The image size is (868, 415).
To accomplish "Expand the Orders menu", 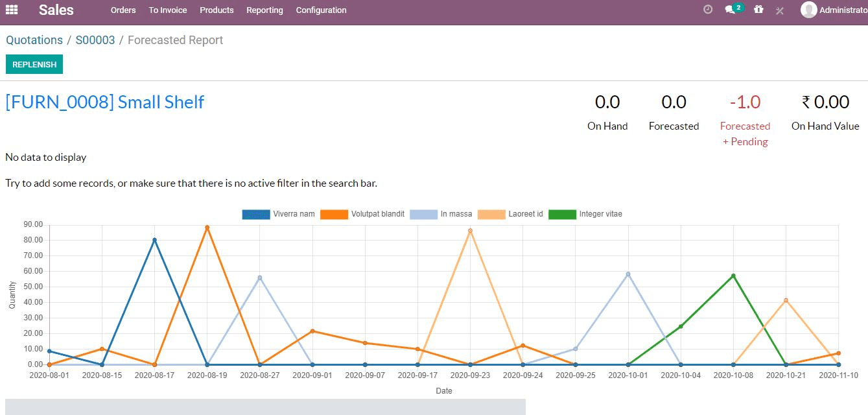I will pyautogui.click(x=123, y=10).
